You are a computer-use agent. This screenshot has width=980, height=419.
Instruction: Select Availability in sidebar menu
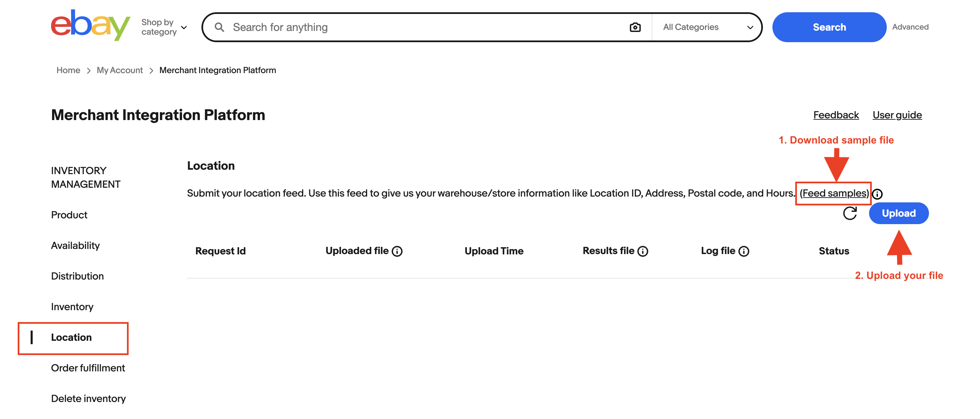(x=75, y=246)
